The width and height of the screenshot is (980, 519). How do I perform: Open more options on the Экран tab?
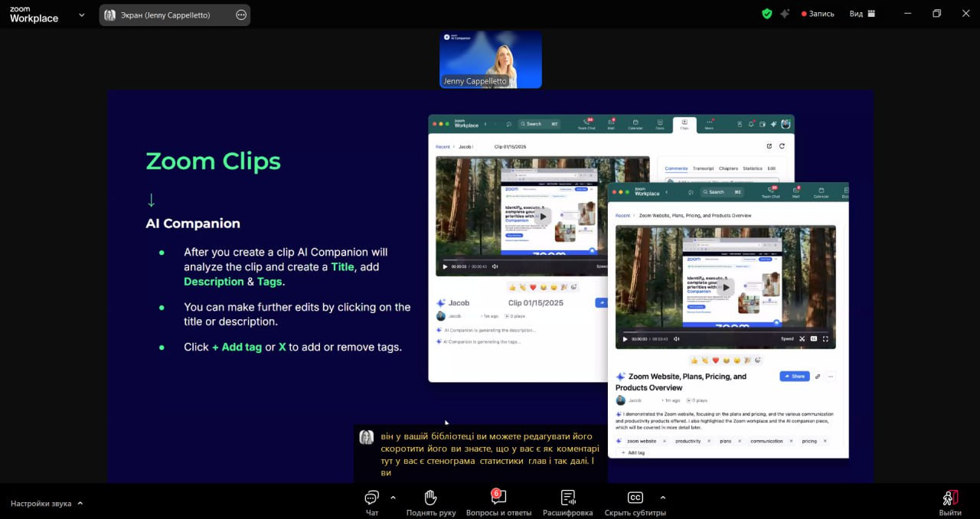pyautogui.click(x=241, y=15)
